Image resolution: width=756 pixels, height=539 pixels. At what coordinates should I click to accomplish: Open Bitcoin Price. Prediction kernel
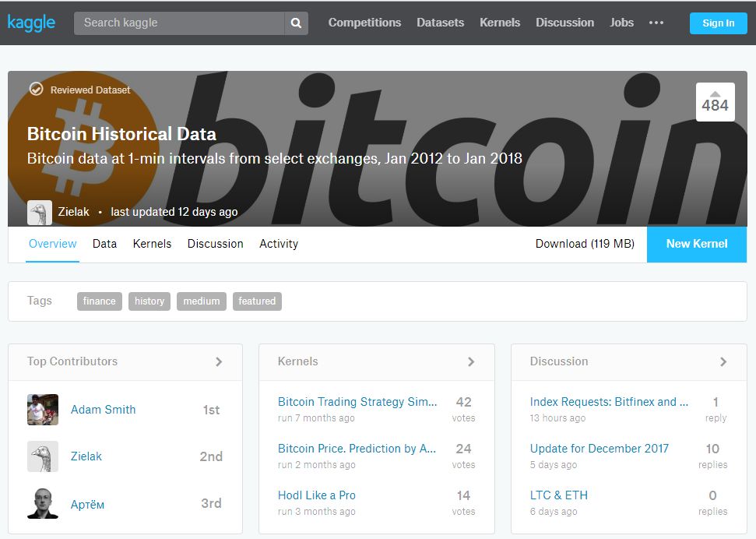(x=357, y=449)
